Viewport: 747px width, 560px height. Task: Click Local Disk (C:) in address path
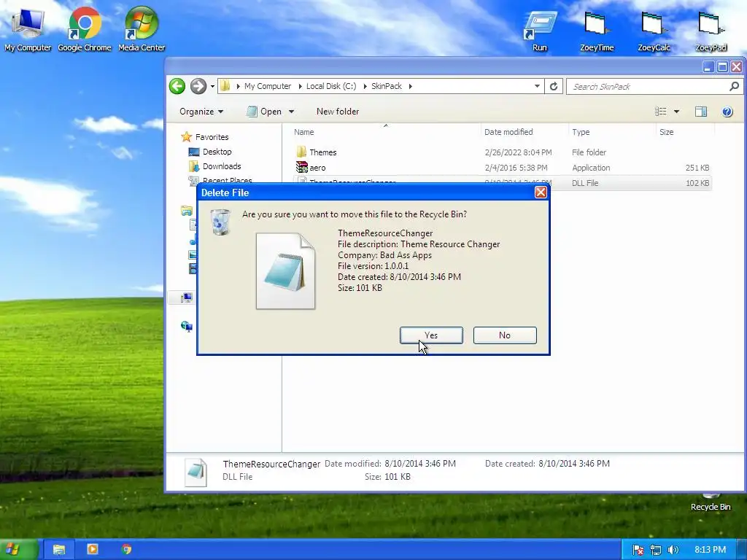pos(331,86)
